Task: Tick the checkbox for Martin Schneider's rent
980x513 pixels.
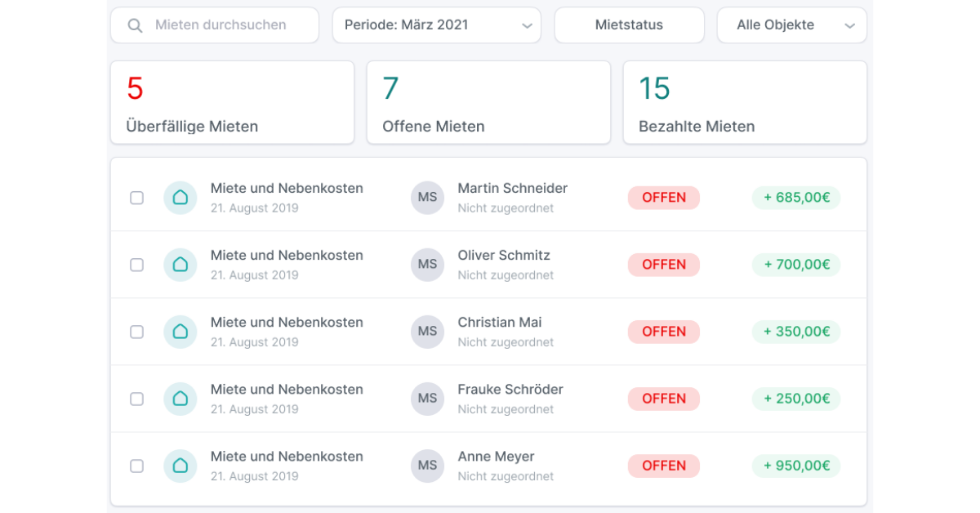Action: tap(137, 198)
